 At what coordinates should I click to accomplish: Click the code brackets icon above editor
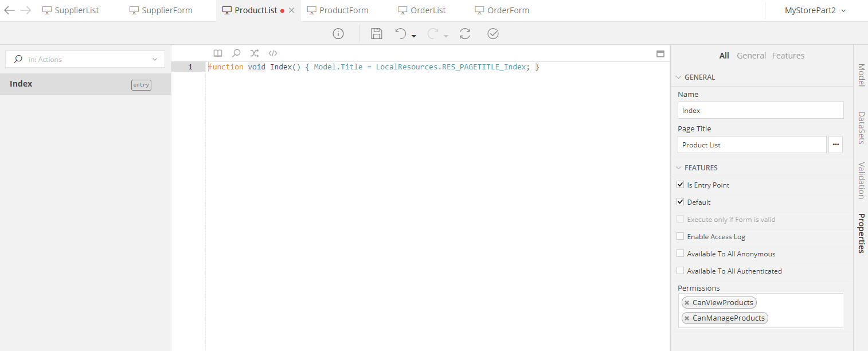coord(273,53)
